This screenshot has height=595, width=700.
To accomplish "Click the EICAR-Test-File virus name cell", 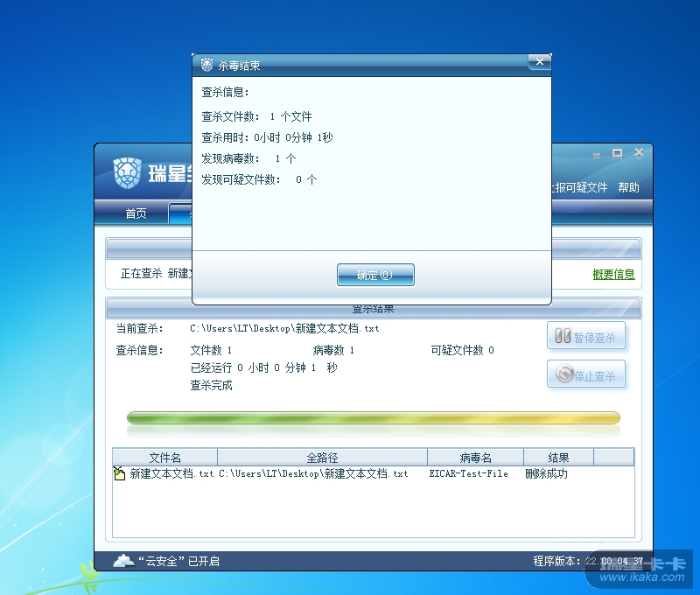I will tap(469, 473).
